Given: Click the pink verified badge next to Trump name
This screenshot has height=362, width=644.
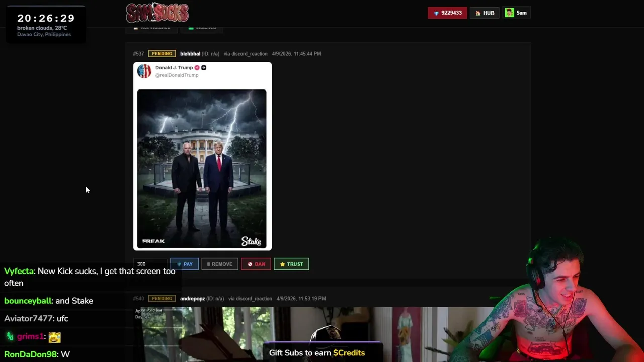Looking at the screenshot, I should [197, 67].
